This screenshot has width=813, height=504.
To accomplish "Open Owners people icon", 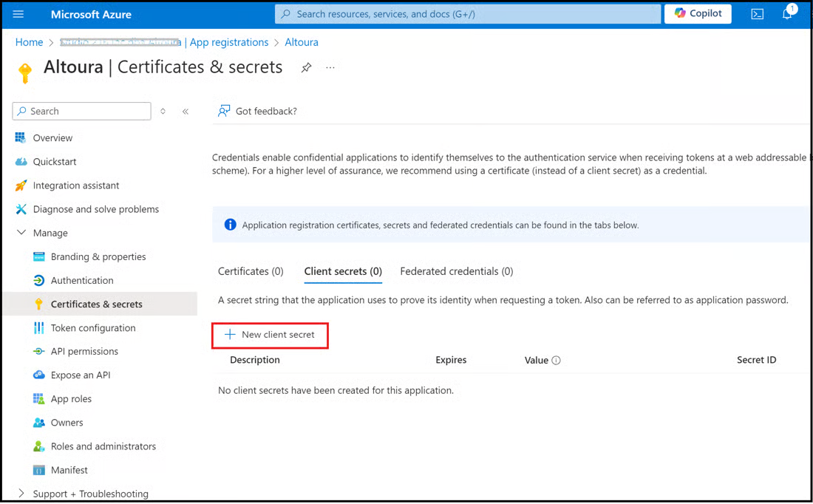I will coord(39,423).
